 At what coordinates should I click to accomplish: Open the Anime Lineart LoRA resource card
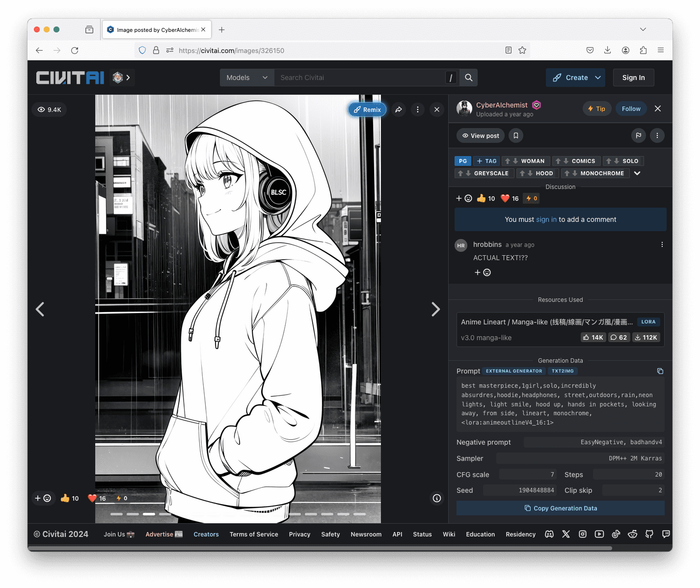[x=561, y=329]
